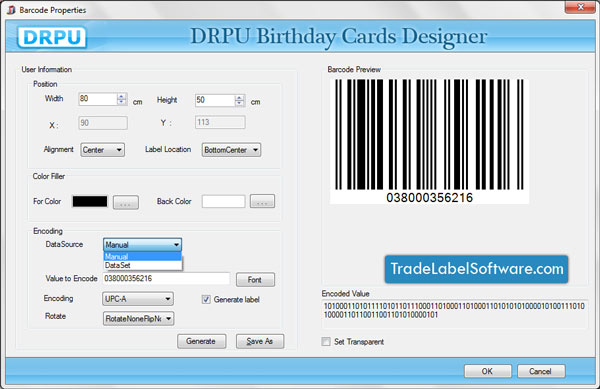Open the Alignment dropdown

(x=103, y=150)
